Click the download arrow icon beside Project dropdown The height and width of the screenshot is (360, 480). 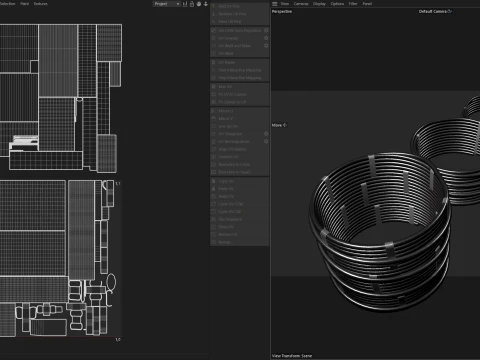[x=206, y=4]
